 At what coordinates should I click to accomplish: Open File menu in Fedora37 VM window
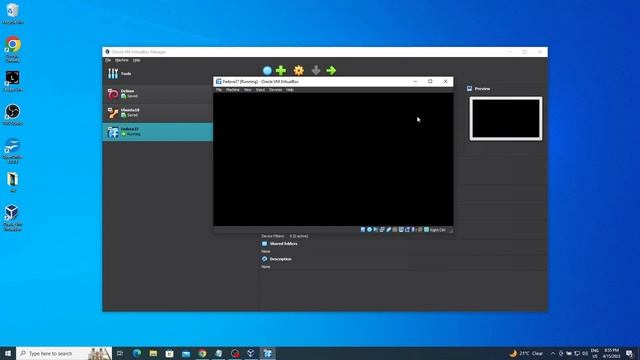219,90
